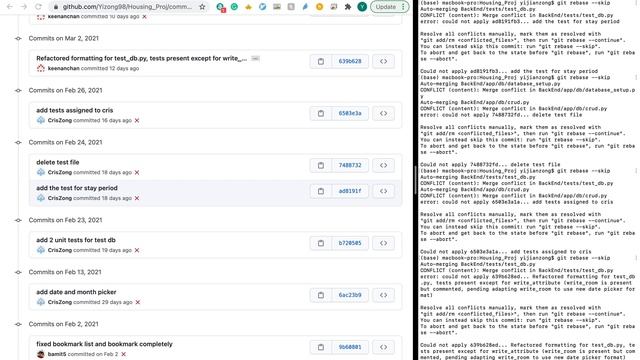
Task: Browse repository at commit b720505
Action: (383, 243)
